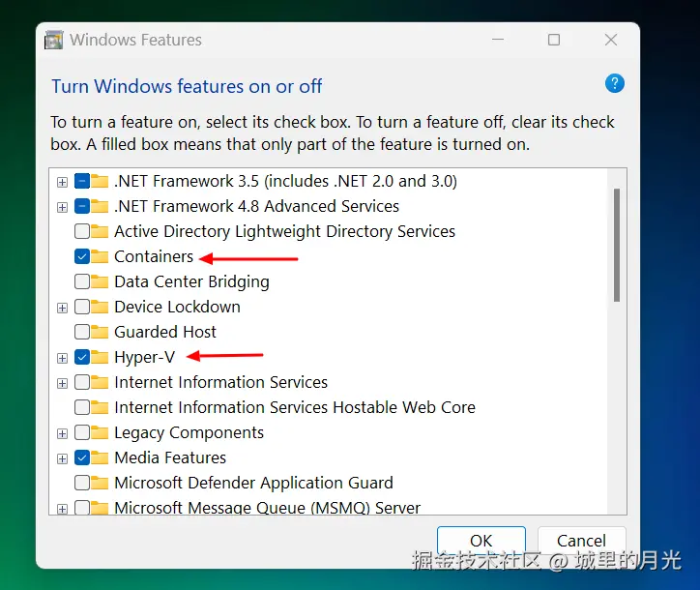The image size is (700, 590).
Task: Enable Microsoft Defender Application Guard checkbox
Action: click(82, 483)
